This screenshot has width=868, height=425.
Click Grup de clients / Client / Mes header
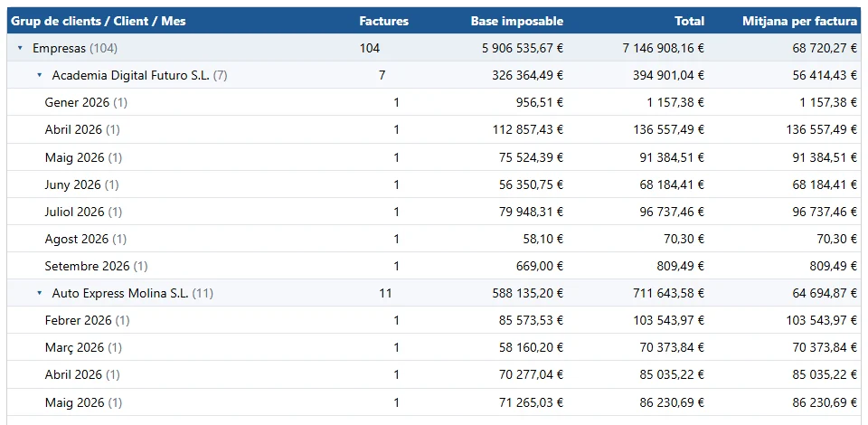(99, 21)
